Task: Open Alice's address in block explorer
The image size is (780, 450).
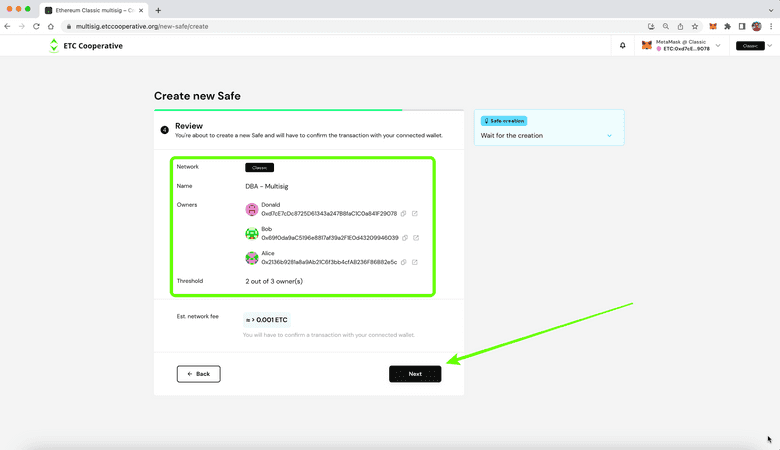Action: pos(416,262)
